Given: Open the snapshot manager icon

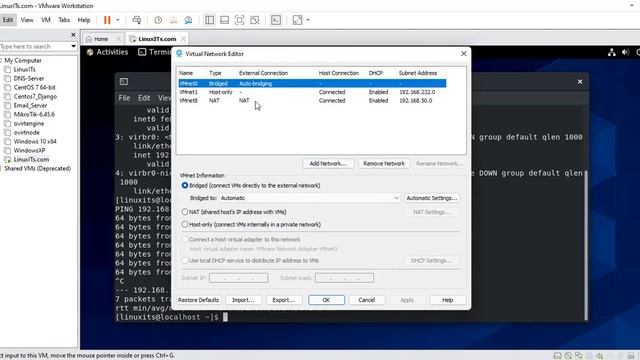Looking at the screenshot, I should click(188, 20).
